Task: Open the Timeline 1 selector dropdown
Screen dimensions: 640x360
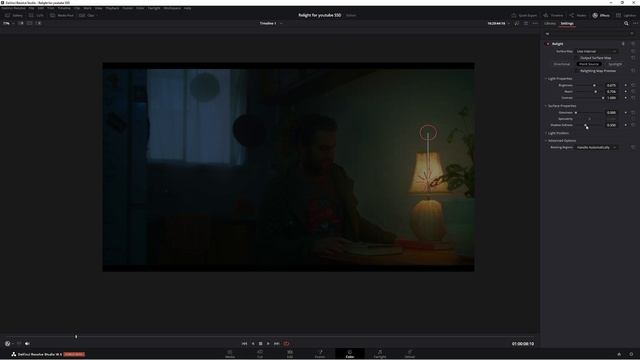Action: pyautogui.click(x=271, y=23)
